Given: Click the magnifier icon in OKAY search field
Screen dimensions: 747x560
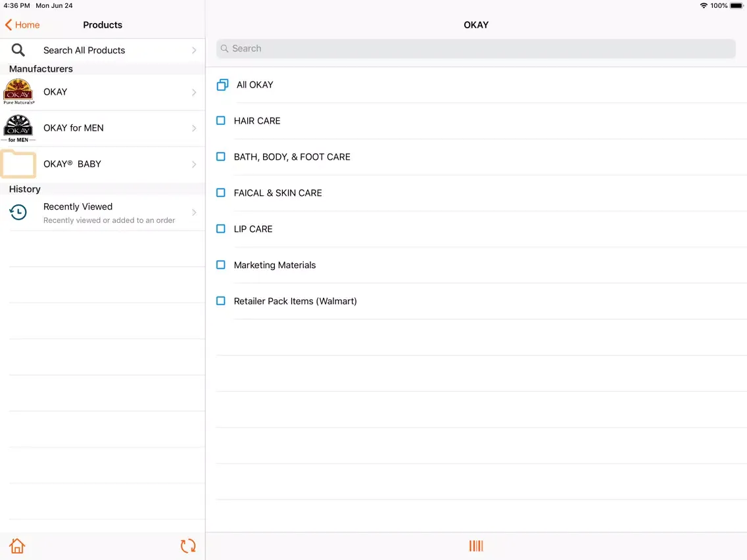Looking at the screenshot, I should point(224,49).
